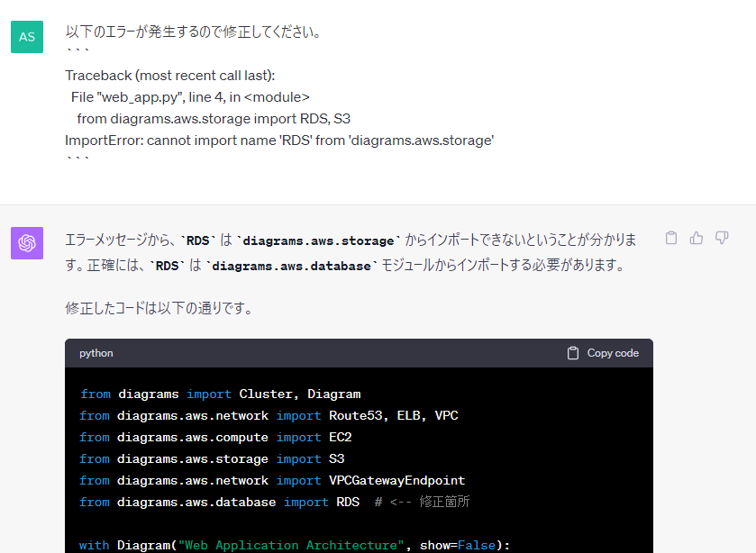Screen dimensions: 756x553
Task: Click the python language label
Action: (96, 353)
